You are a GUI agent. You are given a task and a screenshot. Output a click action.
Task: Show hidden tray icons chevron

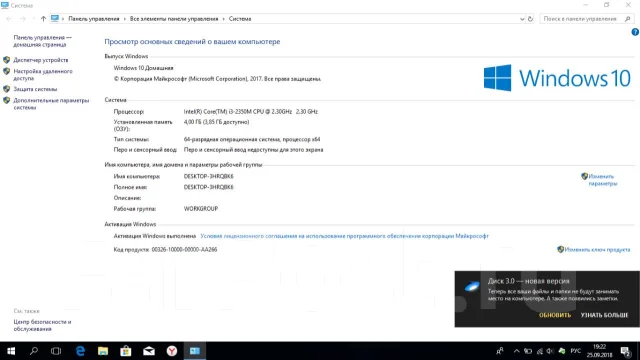click(x=516, y=351)
